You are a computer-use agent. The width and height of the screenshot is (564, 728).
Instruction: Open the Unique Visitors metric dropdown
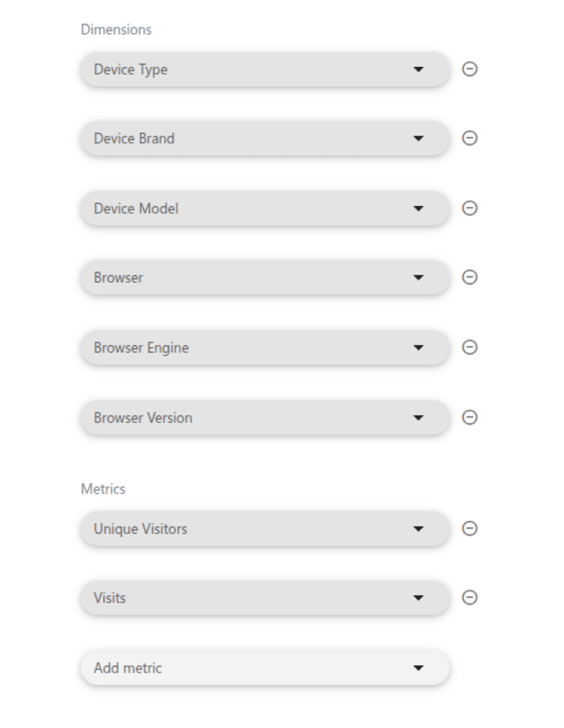(x=264, y=529)
